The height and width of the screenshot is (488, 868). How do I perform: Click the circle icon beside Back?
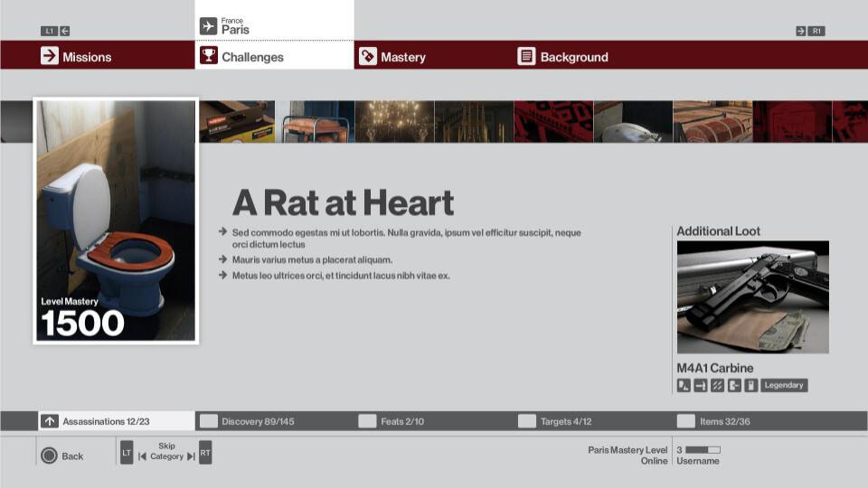(49, 455)
